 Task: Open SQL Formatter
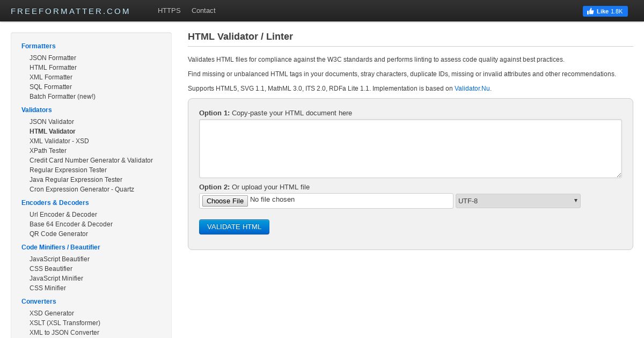pos(50,87)
